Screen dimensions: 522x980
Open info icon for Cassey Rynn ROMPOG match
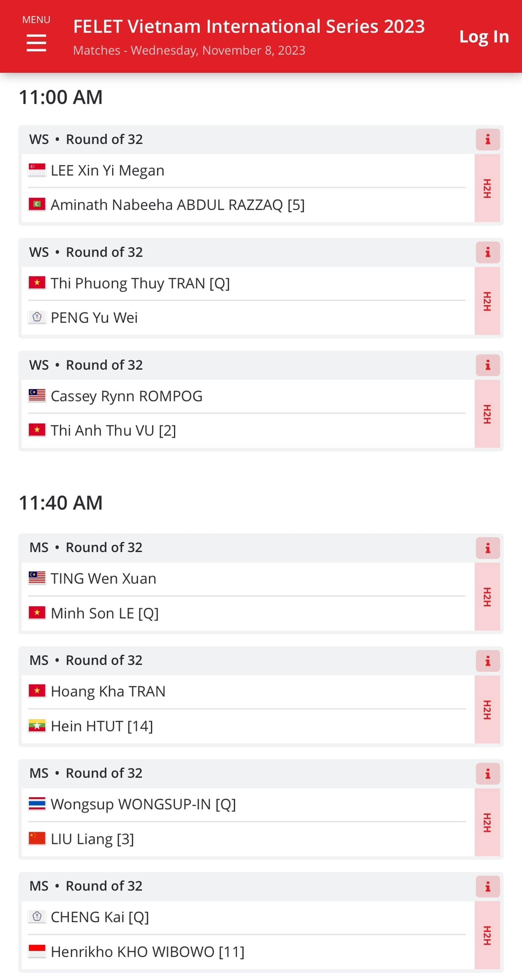pyautogui.click(x=488, y=365)
